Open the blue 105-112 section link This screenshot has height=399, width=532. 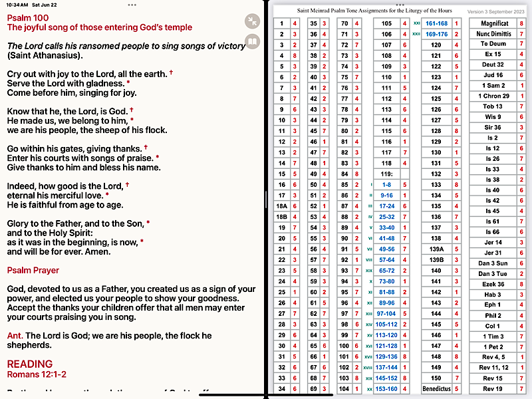click(386, 325)
